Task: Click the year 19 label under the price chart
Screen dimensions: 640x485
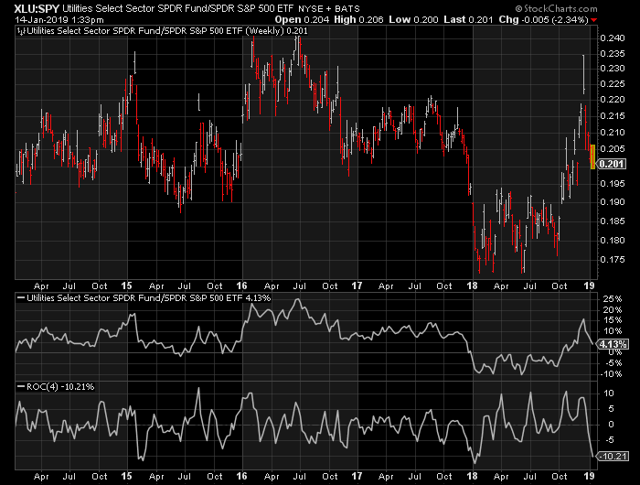Action: (x=589, y=286)
